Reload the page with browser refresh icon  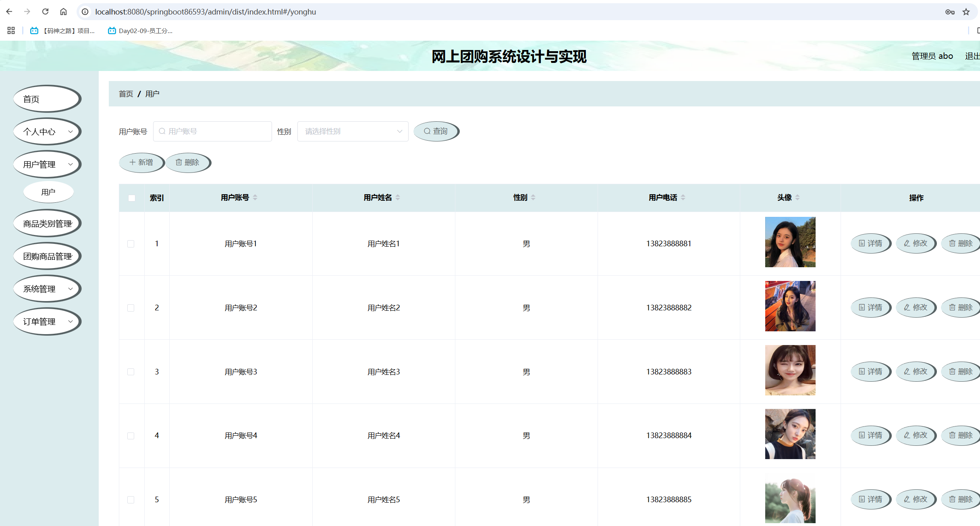coord(45,12)
